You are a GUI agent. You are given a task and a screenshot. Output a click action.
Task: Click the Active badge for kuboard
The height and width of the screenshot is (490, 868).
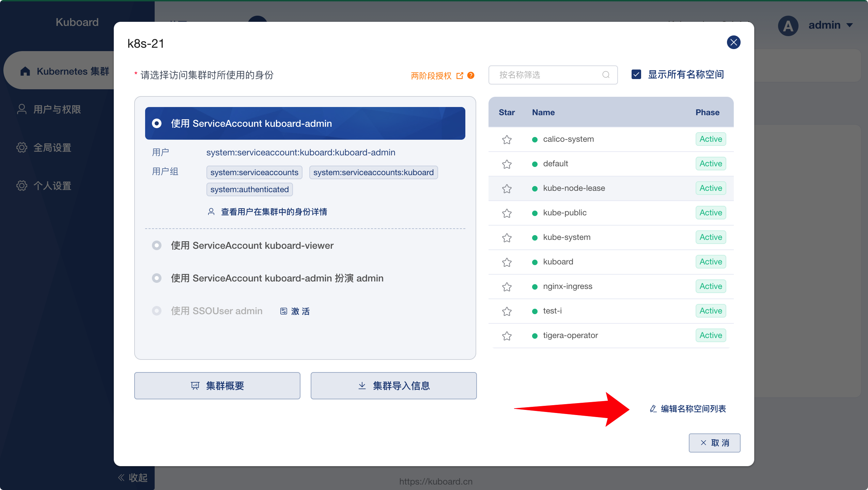click(x=711, y=262)
